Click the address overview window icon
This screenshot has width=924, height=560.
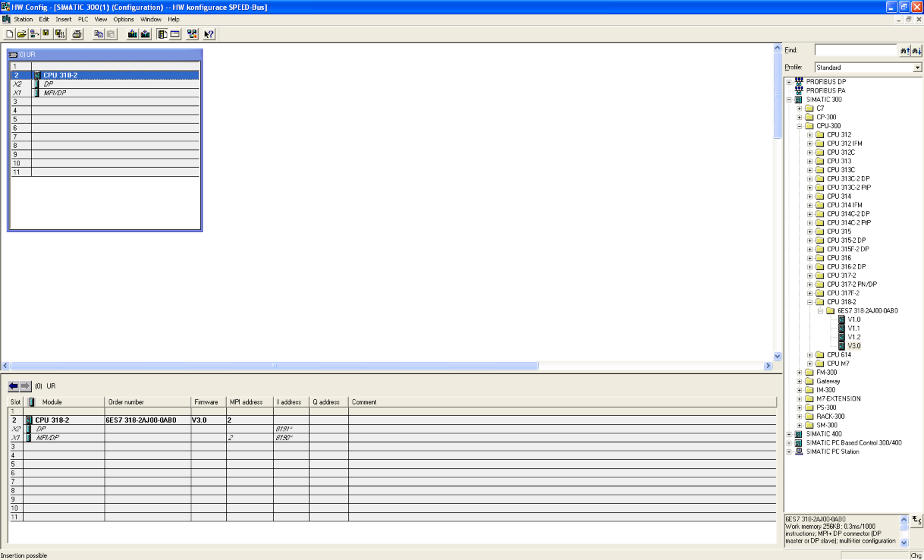tap(175, 33)
